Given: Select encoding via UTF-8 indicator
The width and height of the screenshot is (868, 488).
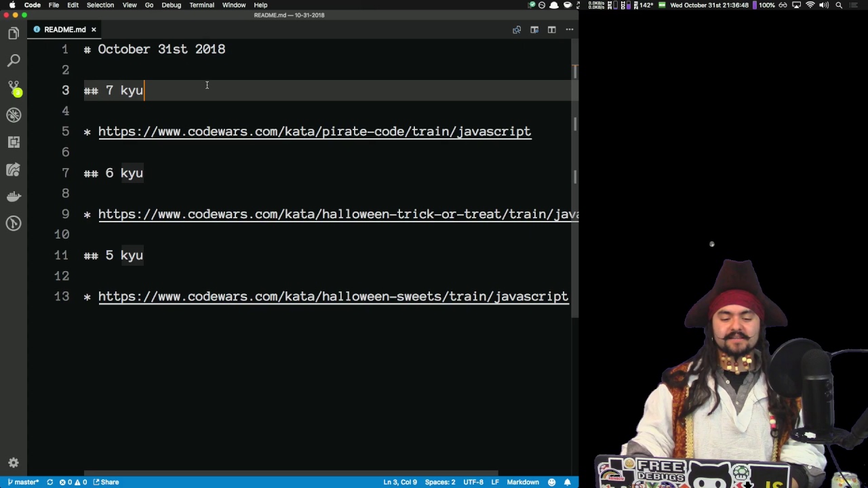Looking at the screenshot, I should pos(473,482).
